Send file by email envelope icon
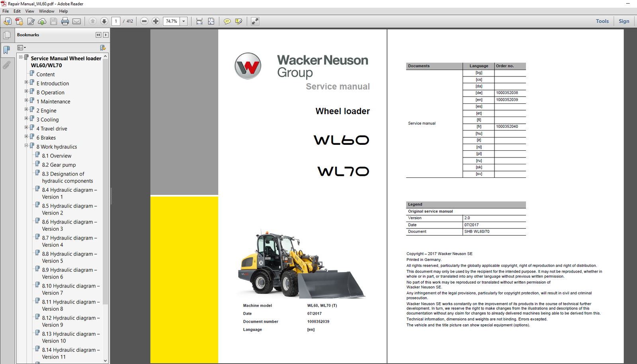 (76, 21)
